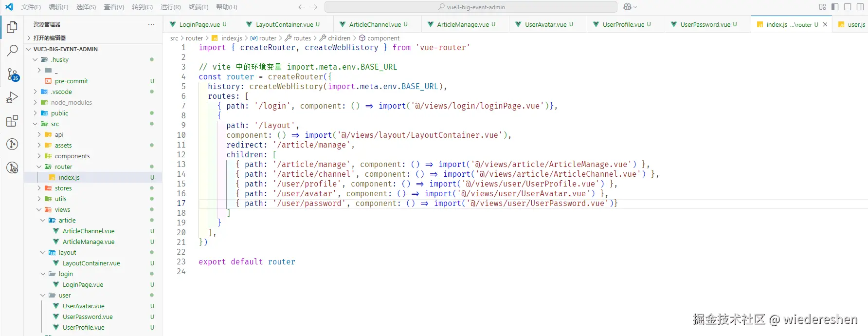Click the VS Code logo icon
The width and height of the screenshot is (868, 336).
point(9,7)
